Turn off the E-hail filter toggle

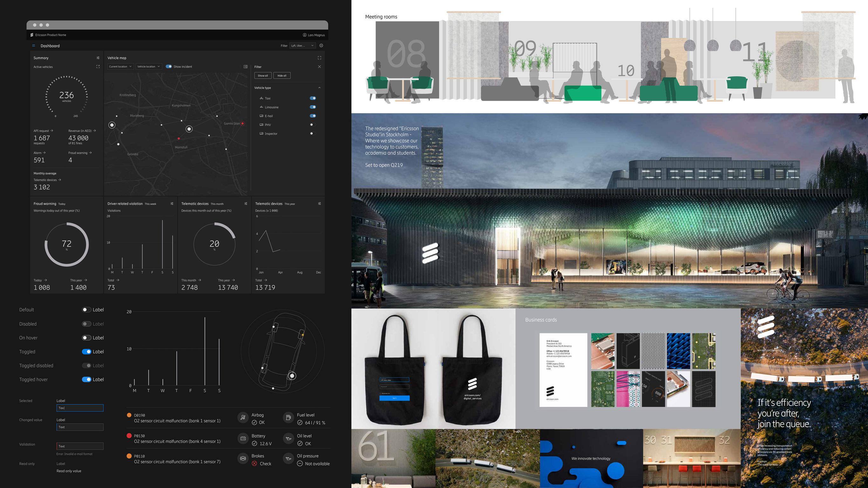coord(313,116)
